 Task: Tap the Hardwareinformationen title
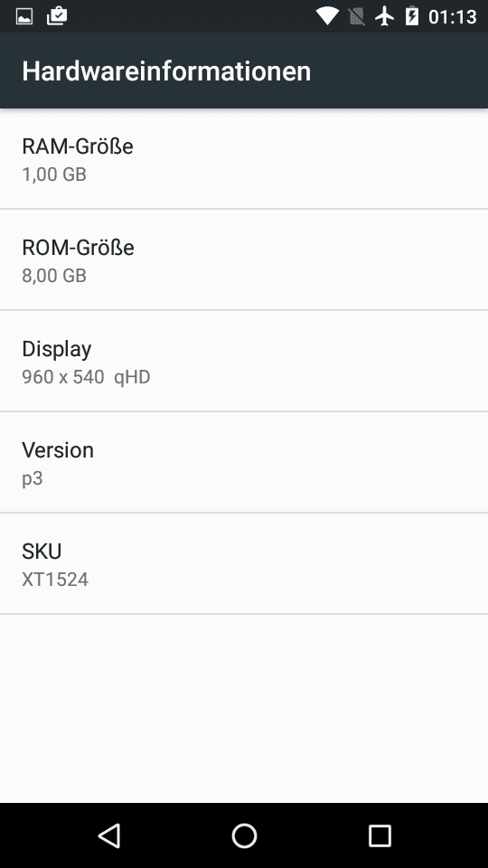click(166, 71)
